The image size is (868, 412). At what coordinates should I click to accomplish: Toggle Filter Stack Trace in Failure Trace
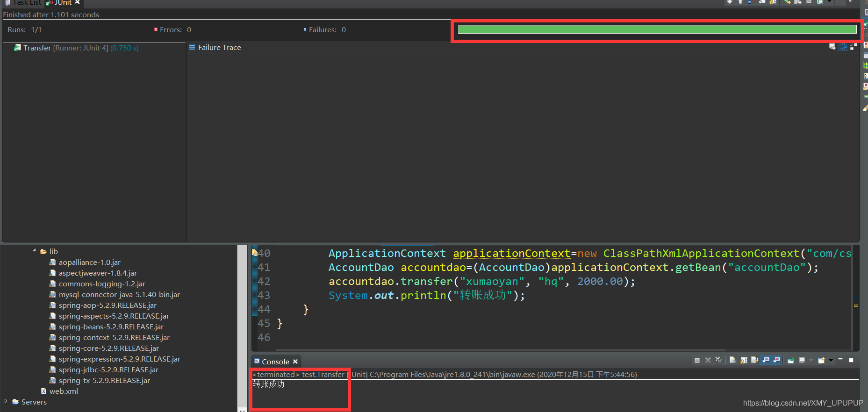click(x=843, y=47)
